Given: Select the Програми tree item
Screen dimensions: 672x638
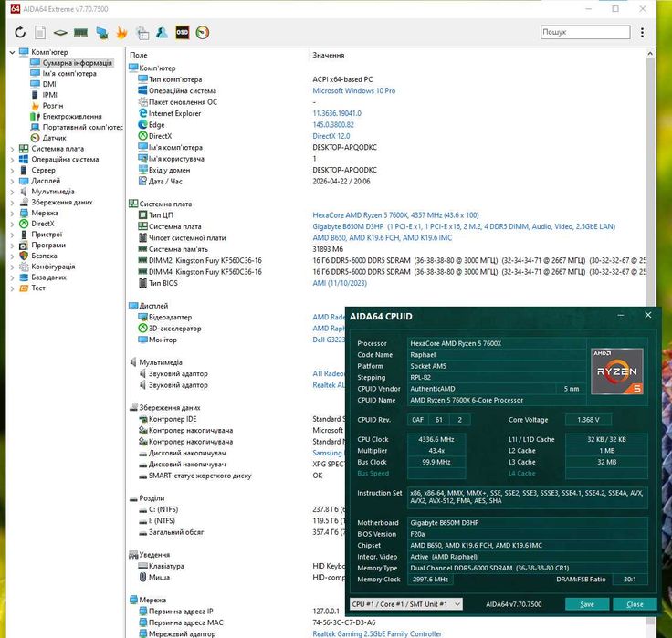Looking at the screenshot, I should click(x=48, y=246).
